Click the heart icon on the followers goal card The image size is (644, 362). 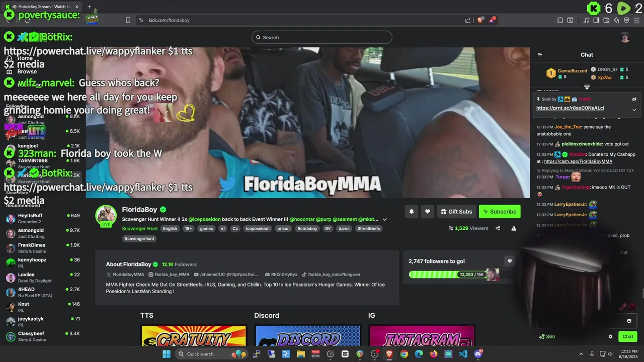click(510, 261)
